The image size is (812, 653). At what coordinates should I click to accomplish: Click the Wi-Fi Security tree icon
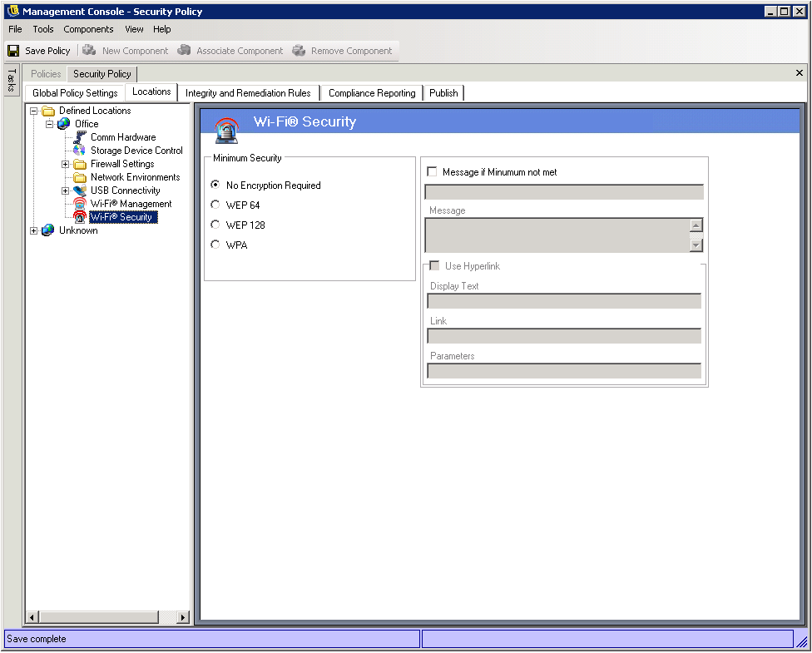tap(80, 217)
